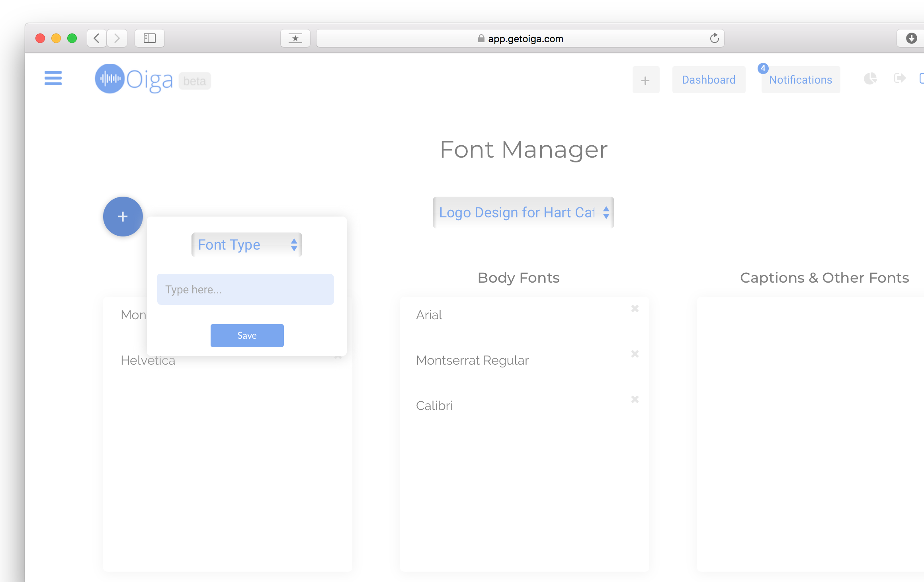924x582 pixels.
Task: Go back with Safari back arrow
Action: 97,38
